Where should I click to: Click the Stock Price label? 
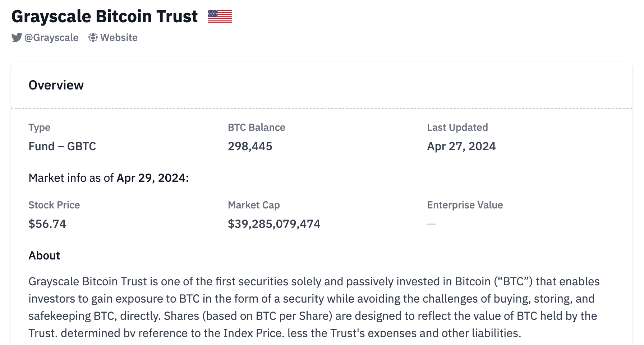tap(54, 205)
